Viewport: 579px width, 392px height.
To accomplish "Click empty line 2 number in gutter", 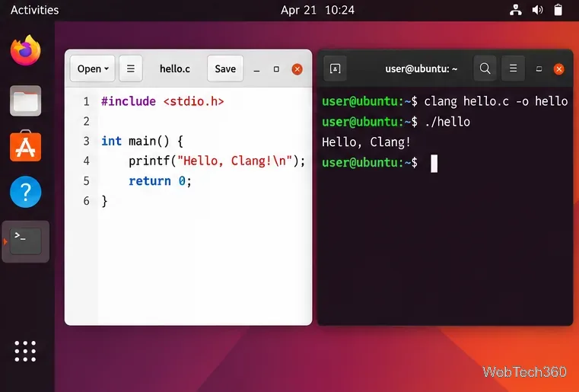I will (x=86, y=121).
